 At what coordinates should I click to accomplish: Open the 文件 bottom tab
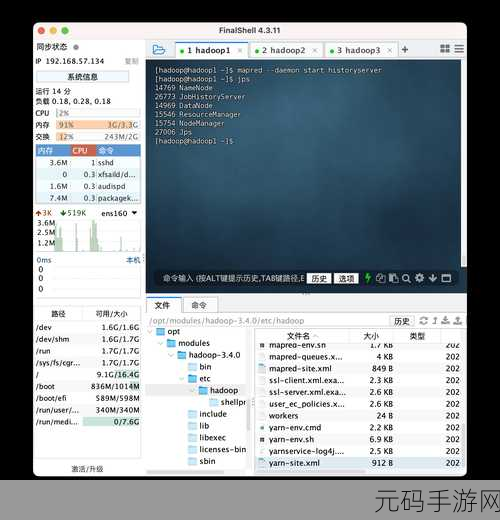pyautogui.click(x=162, y=305)
